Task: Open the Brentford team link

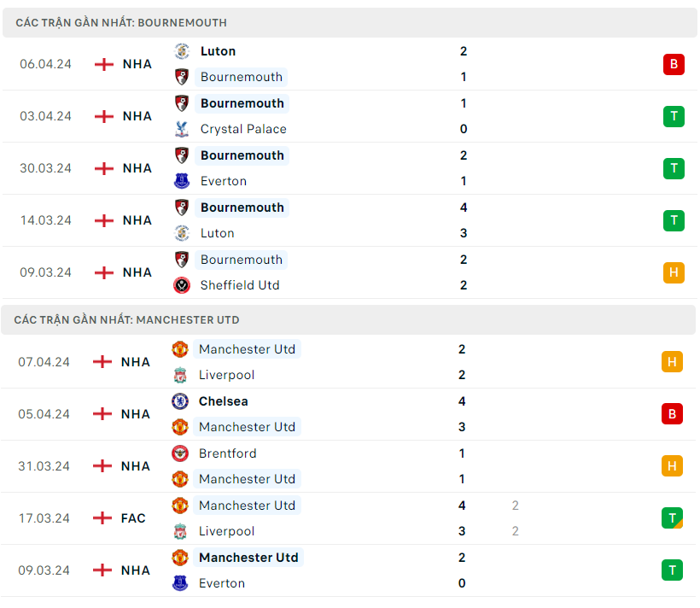Action: pyautogui.click(x=228, y=453)
